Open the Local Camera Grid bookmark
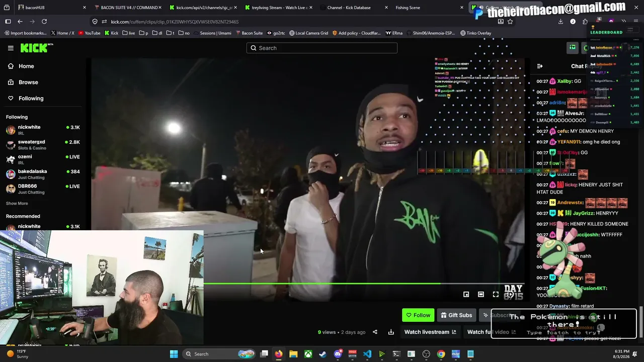The height and width of the screenshot is (362, 644). [308, 33]
